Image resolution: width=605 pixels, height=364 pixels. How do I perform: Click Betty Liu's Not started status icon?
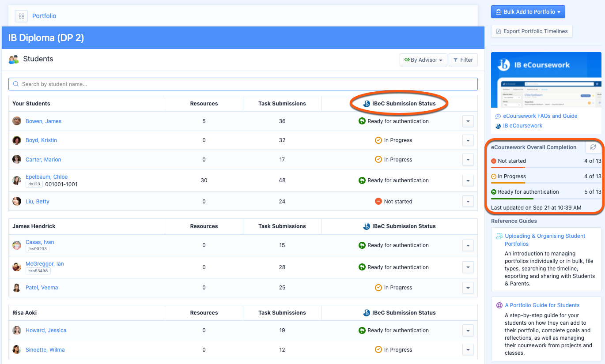click(378, 202)
